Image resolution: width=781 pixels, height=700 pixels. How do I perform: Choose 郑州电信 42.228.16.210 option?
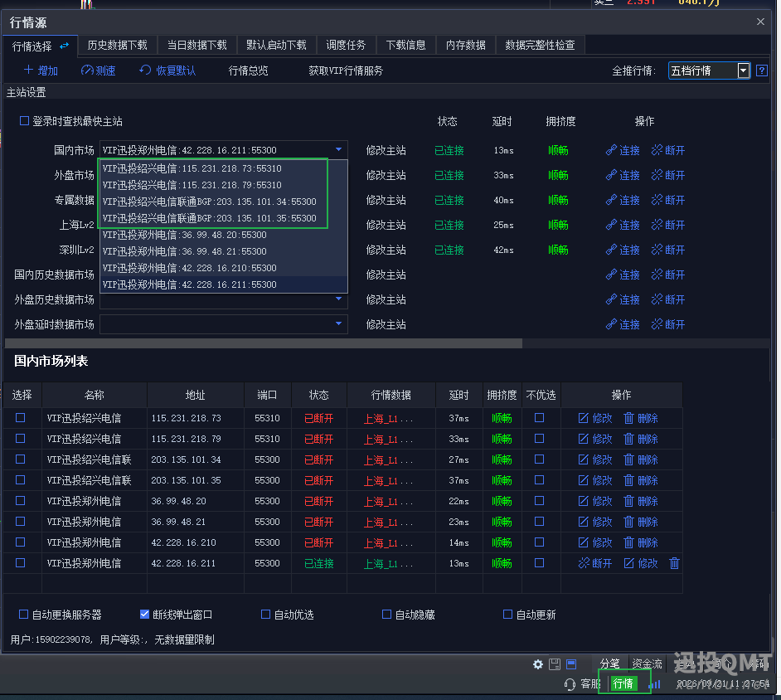pos(224,268)
